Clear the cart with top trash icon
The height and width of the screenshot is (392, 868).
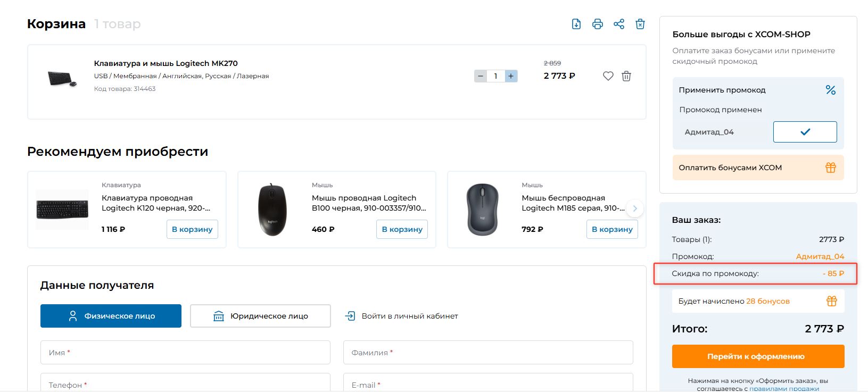point(640,24)
